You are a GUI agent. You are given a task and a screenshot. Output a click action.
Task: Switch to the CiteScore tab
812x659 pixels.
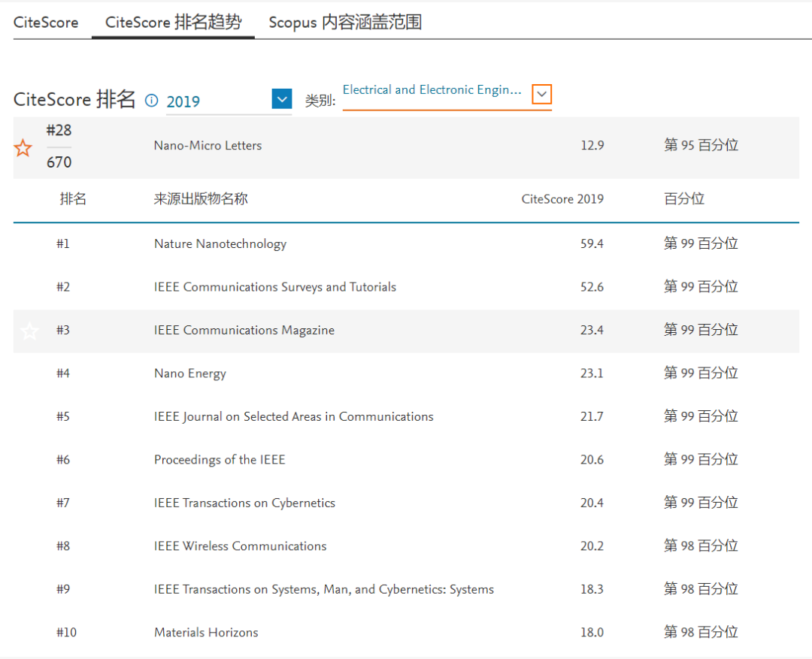click(46, 23)
